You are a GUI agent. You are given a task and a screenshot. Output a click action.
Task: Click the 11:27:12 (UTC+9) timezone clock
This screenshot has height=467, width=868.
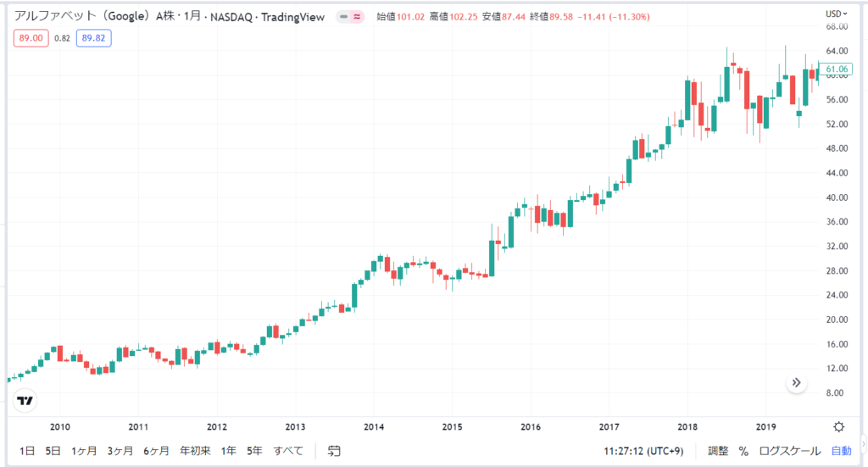point(644,451)
